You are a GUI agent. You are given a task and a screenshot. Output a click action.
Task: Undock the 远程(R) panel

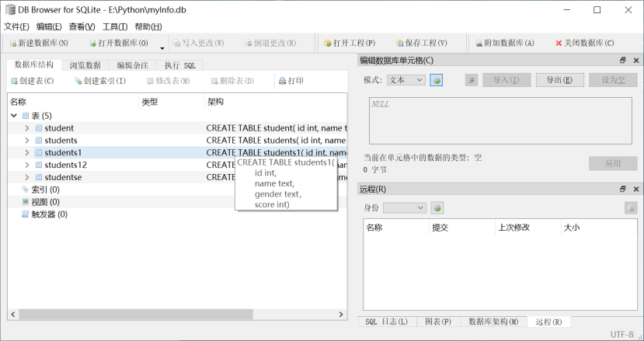[623, 189]
